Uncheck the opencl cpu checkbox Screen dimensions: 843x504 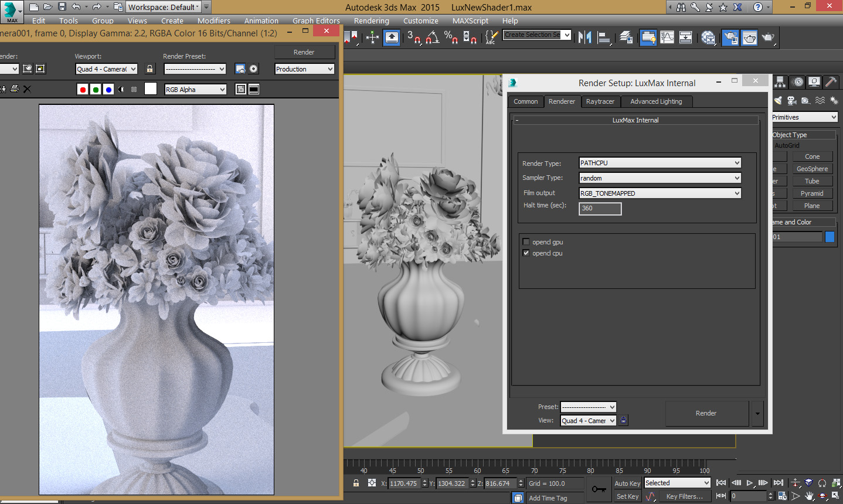click(x=526, y=253)
